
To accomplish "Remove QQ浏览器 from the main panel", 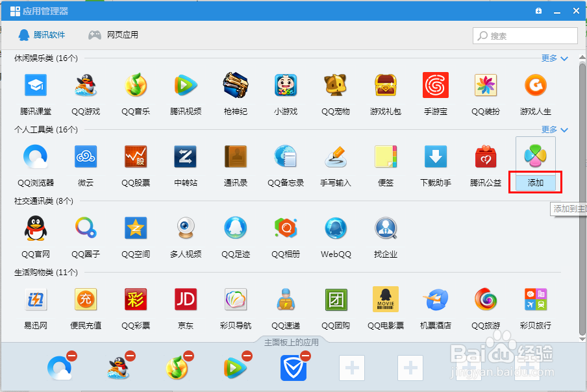I will point(71,356).
